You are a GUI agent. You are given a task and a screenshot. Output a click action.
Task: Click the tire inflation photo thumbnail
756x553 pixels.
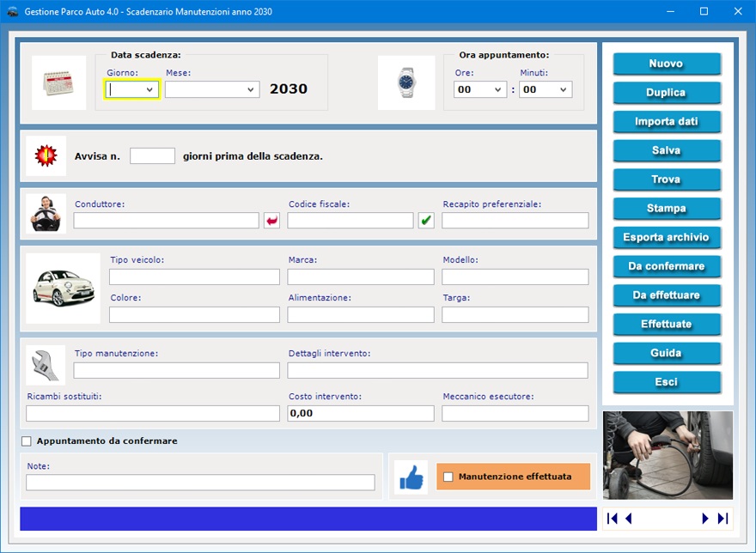pyautogui.click(x=668, y=455)
